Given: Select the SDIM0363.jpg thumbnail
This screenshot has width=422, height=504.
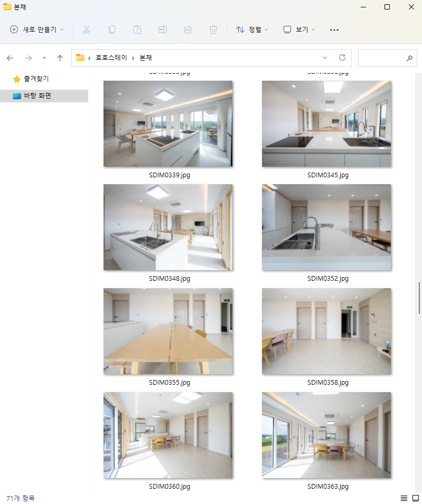Looking at the screenshot, I should tap(326, 435).
